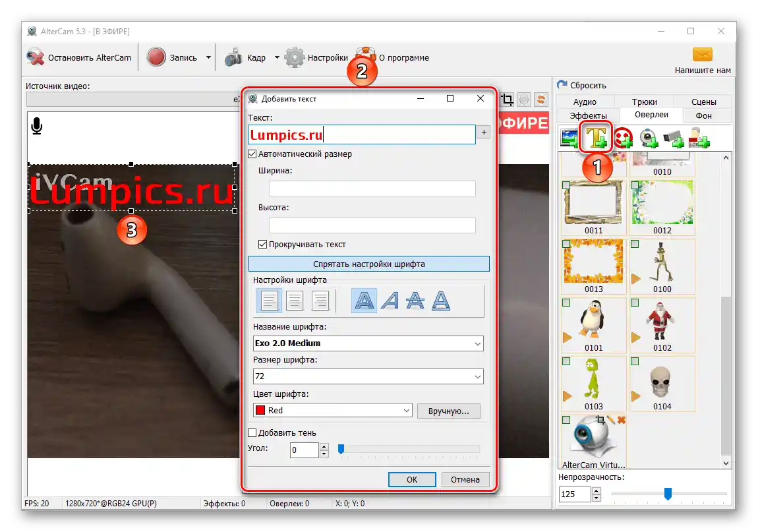
Task: Select the left text alignment icon
Action: 270,301
